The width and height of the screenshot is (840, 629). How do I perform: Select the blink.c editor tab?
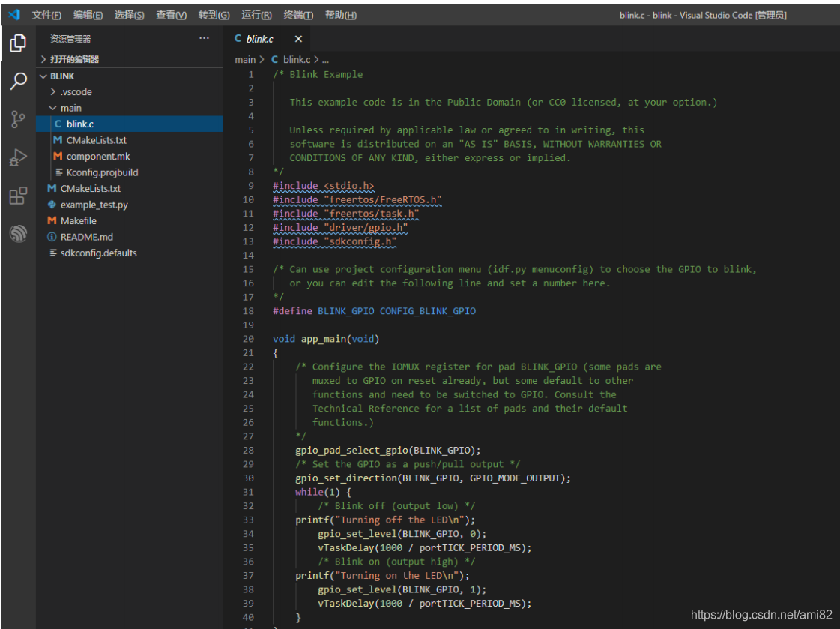268,39
